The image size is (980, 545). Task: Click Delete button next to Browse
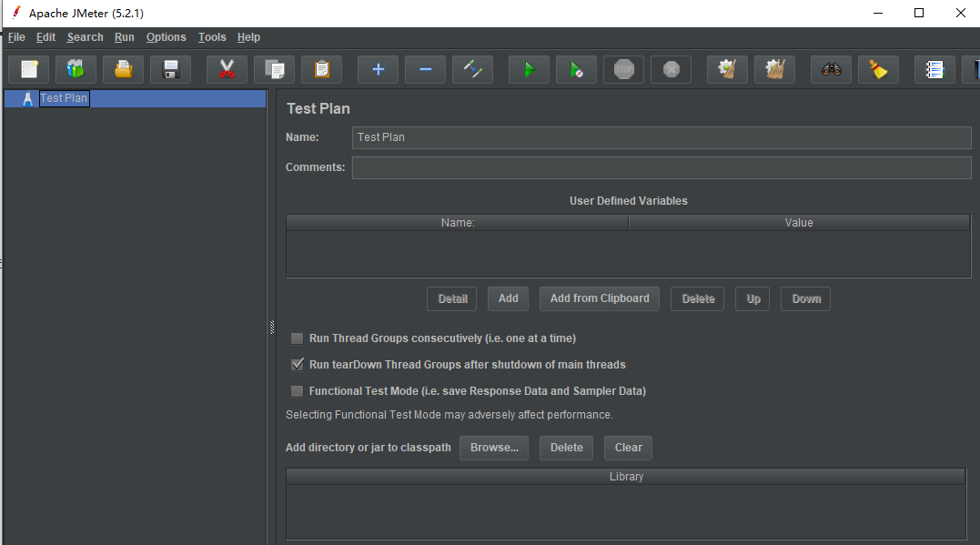point(566,449)
